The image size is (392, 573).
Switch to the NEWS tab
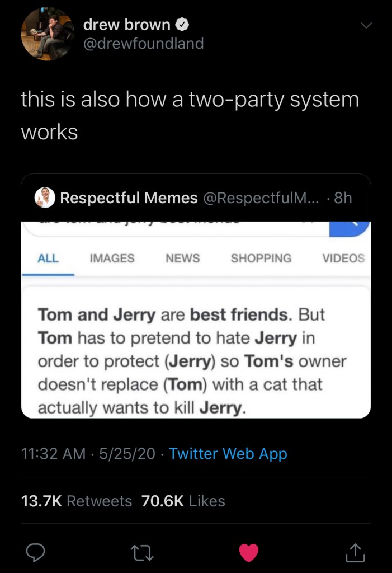coord(182,258)
